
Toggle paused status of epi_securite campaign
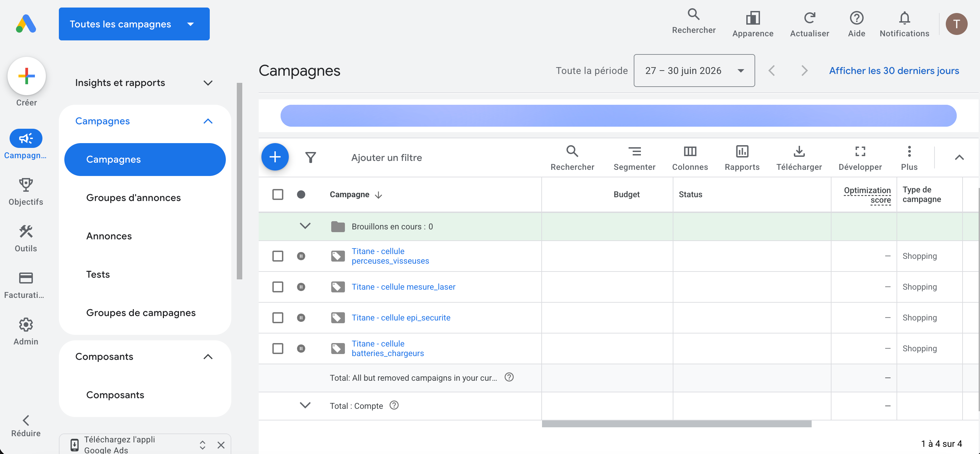301,318
